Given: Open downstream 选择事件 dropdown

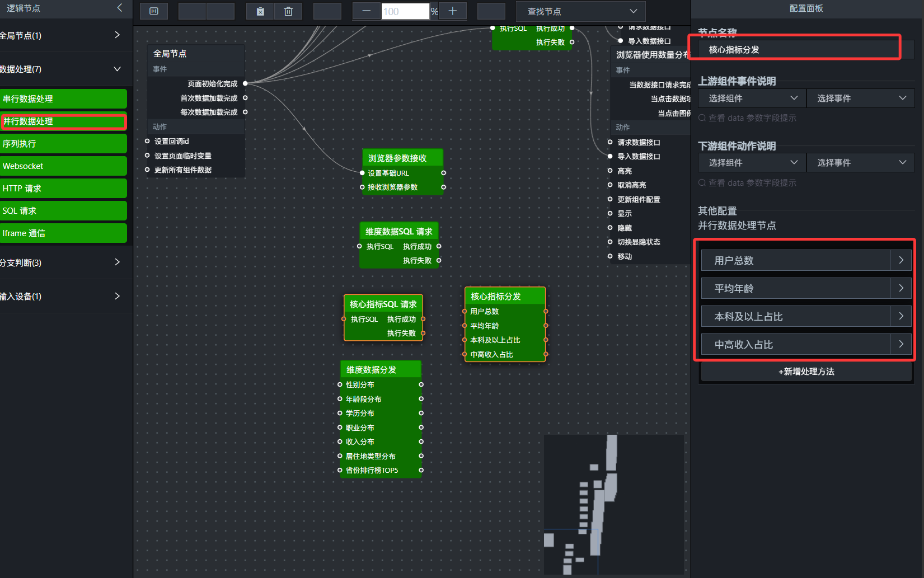Looking at the screenshot, I should coord(860,163).
